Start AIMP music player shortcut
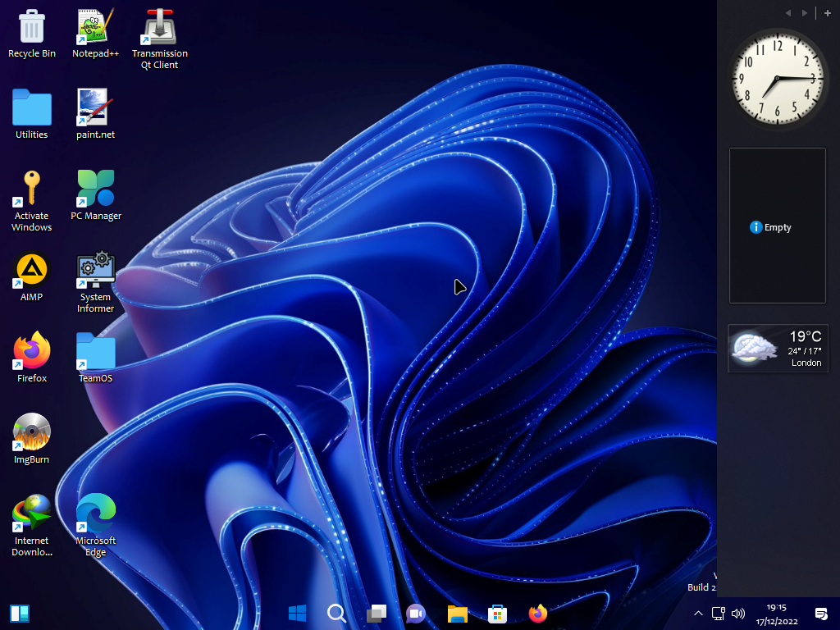The width and height of the screenshot is (840, 630). click(32, 271)
